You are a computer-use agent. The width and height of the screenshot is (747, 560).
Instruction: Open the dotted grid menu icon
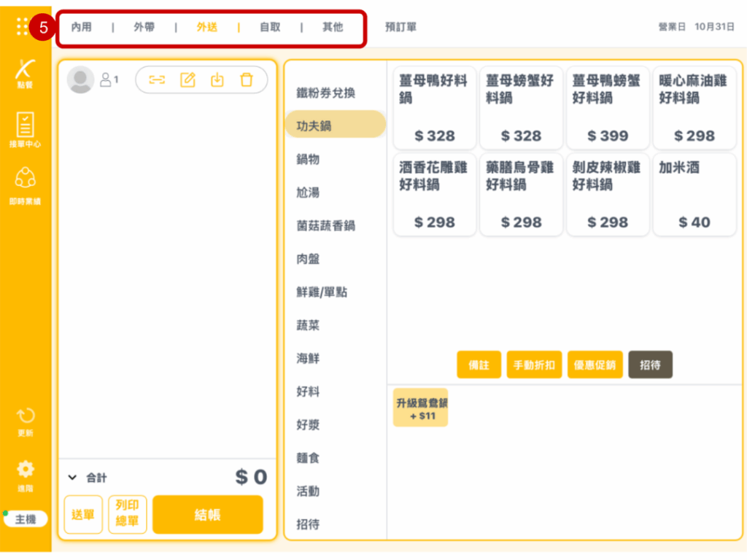[x=23, y=27]
